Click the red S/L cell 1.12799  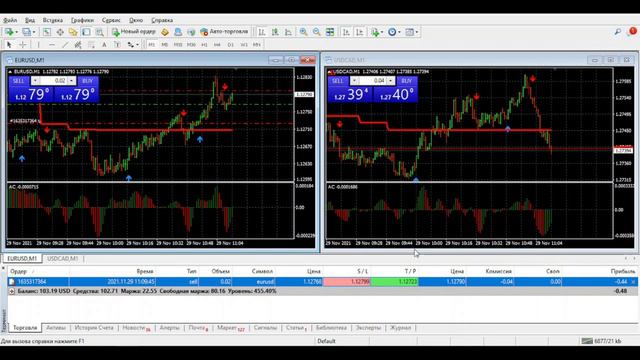click(x=347, y=282)
